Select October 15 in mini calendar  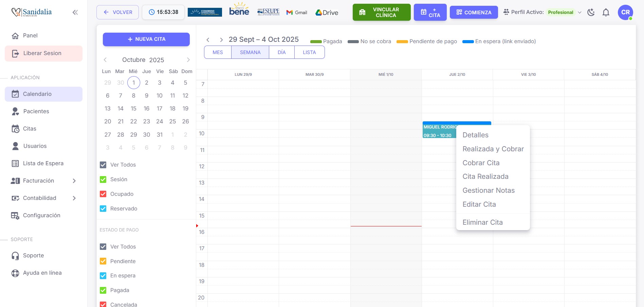[133, 108]
